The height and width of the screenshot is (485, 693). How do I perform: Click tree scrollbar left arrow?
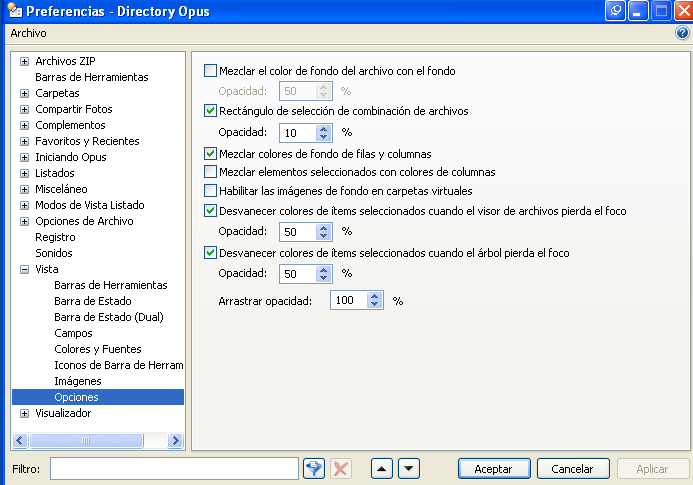(20, 440)
